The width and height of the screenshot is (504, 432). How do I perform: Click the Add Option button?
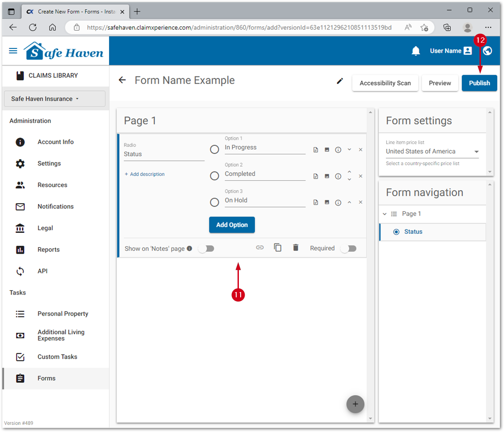(x=232, y=225)
